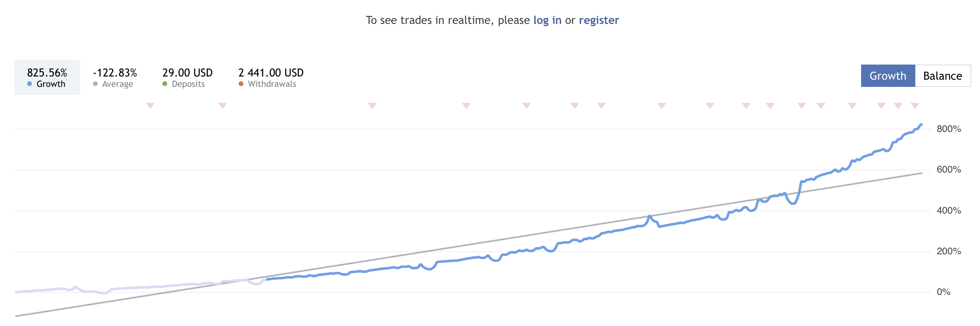Click the second-to-last withdrawal triangle marker
Screen dimensions: 980x326
(898, 106)
